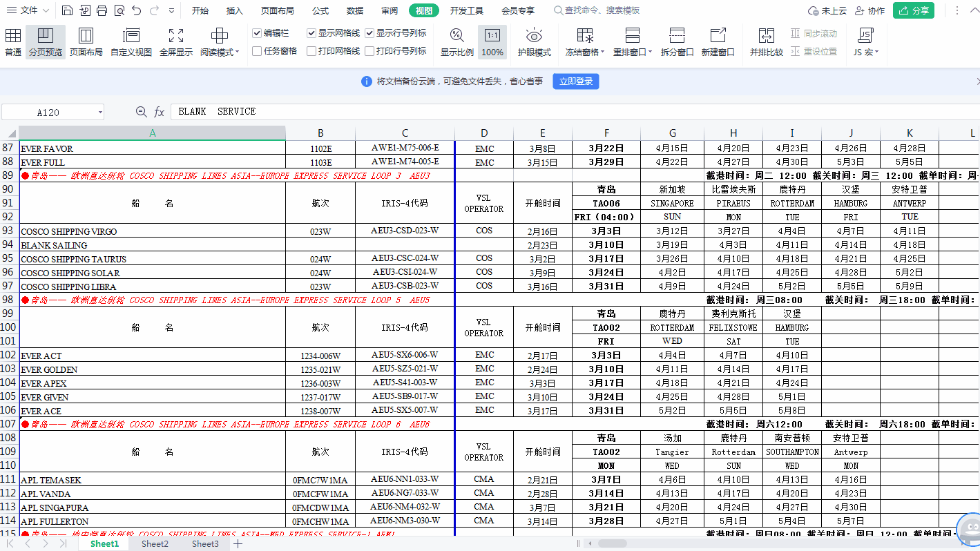Activate 并排比较 side-by-side compare

[765, 41]
